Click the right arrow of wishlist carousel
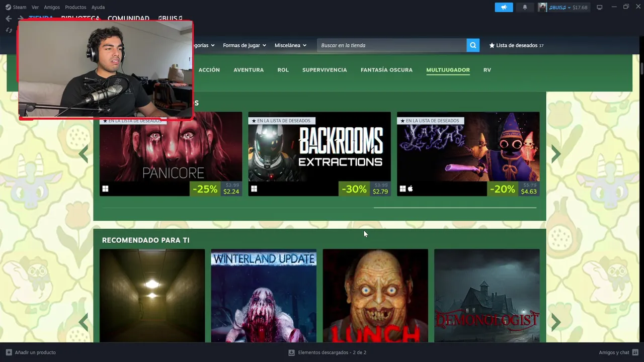The width and height of the screenshot is (644, 362). pyautogui.click(x=555, y=154)
